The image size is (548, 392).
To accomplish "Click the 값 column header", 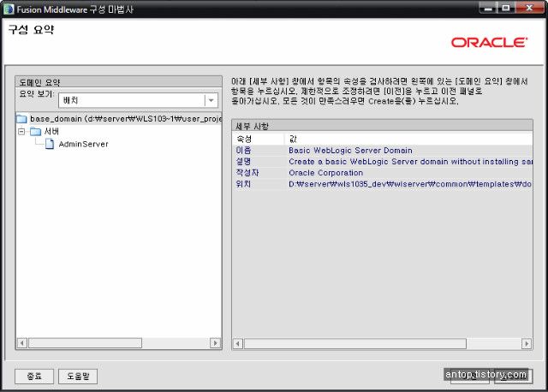I will tap(408, 139).
